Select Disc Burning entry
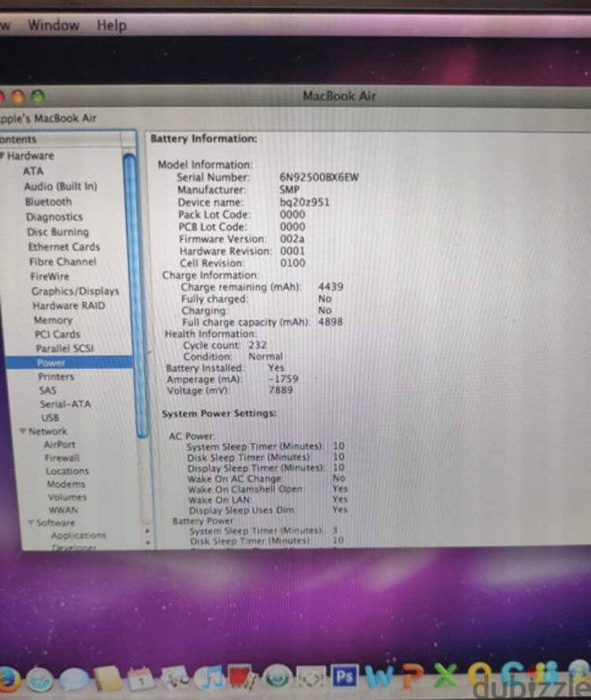591x700 pixels. [x=58, y=232]
